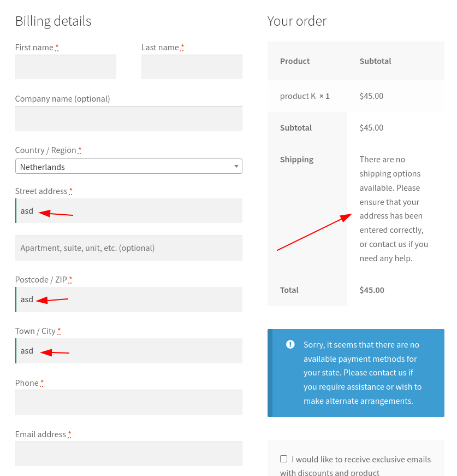
Task: Click the Email address label
Action: 40,434
